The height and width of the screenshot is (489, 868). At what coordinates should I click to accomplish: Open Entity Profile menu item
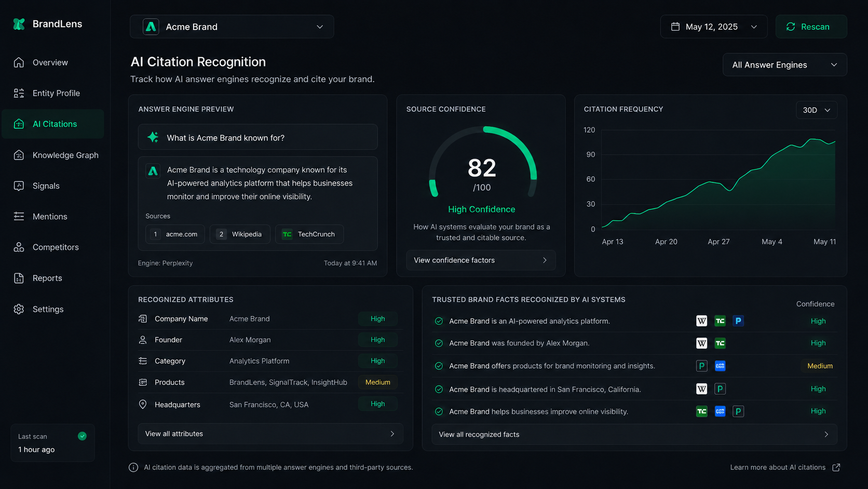(53, 93)
